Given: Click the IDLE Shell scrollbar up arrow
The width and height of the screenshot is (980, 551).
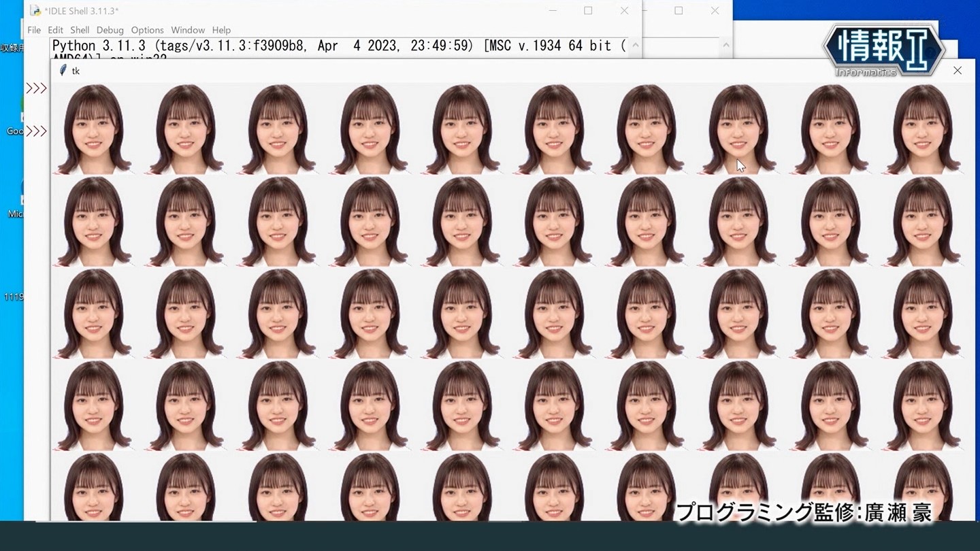Looking at the screenshot, I should [x=635, y=46].
